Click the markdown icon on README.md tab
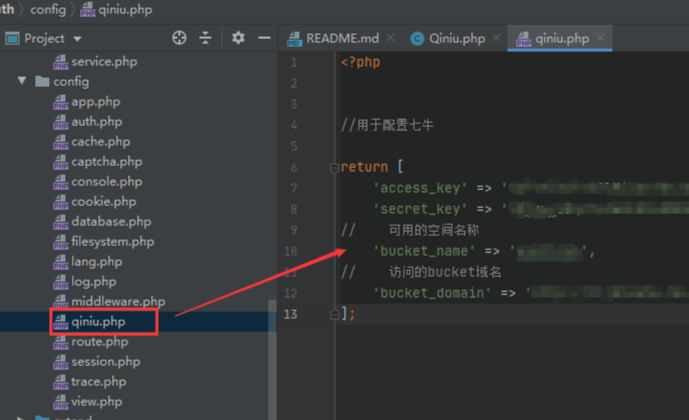This screenshot has height=420, width=689. point(294,39)
